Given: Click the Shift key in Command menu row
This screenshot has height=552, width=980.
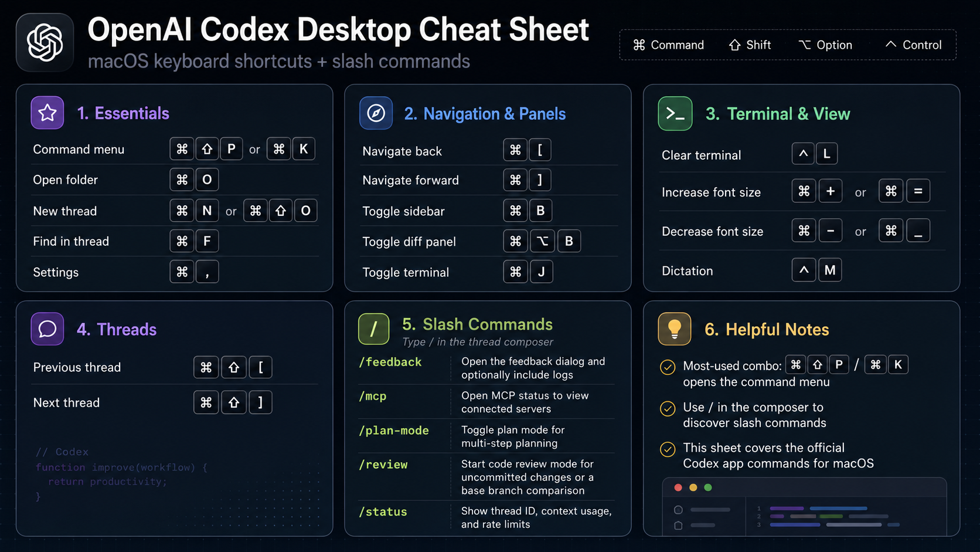Looking at the screenshot, I should [x=207, y=149].
